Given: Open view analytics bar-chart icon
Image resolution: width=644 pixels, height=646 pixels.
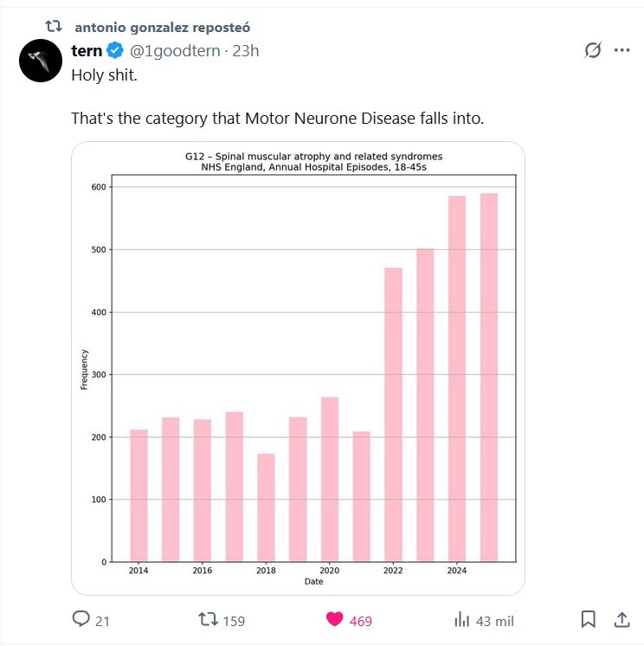Looking at the screenshot, I should [462, 620].
